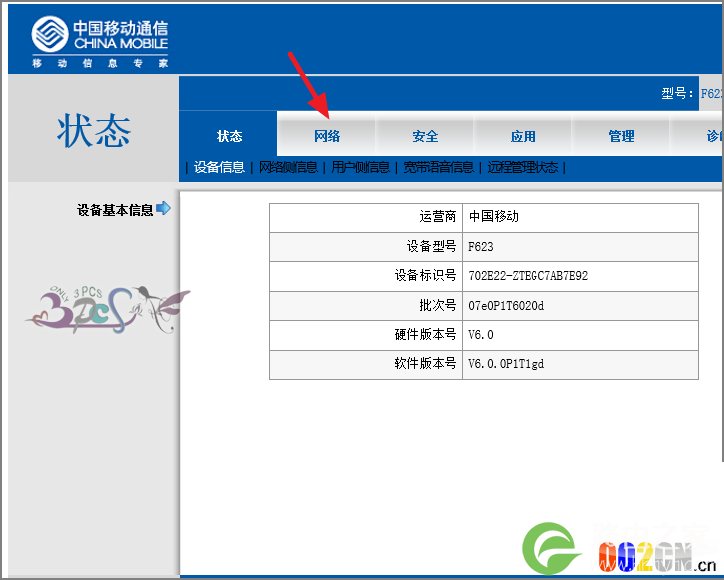
Task: Click the China Mobile logo icon
Action: [49, 34]
